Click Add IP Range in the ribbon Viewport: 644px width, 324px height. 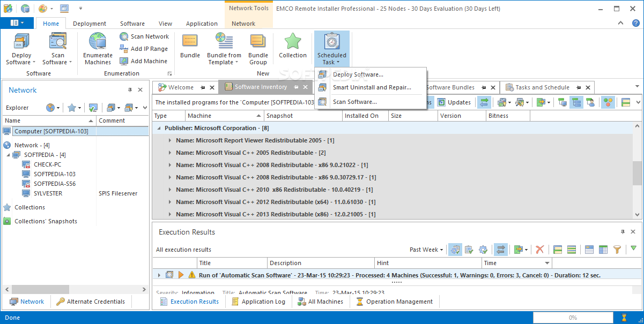click(144, 49)
